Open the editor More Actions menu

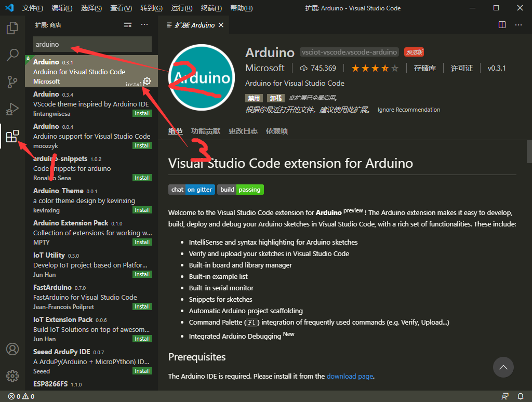coord(518,24)
